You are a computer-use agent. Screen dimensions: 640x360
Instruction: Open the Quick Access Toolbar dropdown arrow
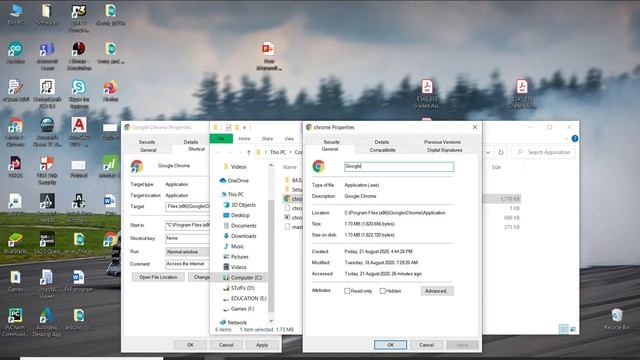pos(244,128)
